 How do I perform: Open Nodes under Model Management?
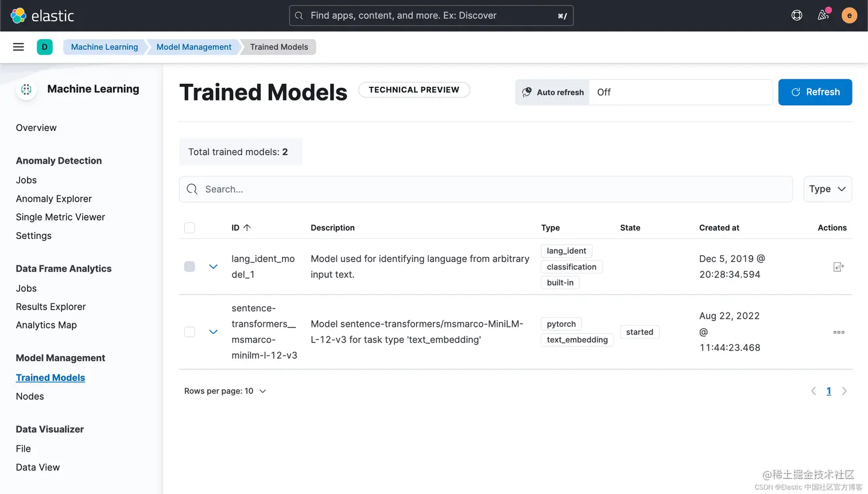[30, 396]
